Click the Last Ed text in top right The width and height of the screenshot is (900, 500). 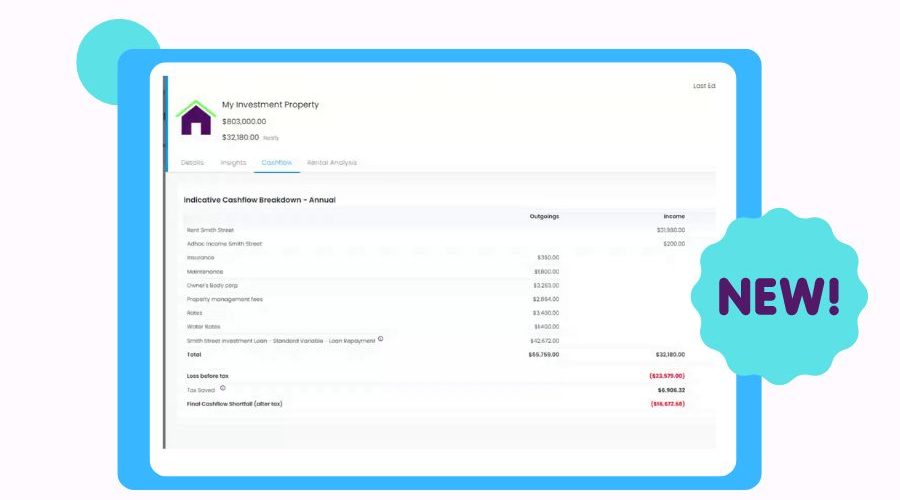704,86
